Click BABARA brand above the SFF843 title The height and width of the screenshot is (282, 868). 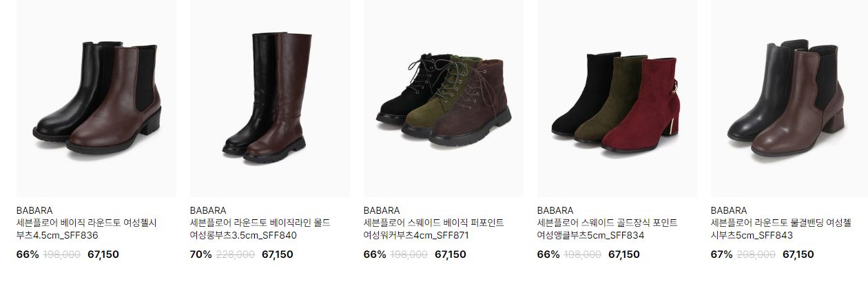pyautogui.click(x=729, y=210)
